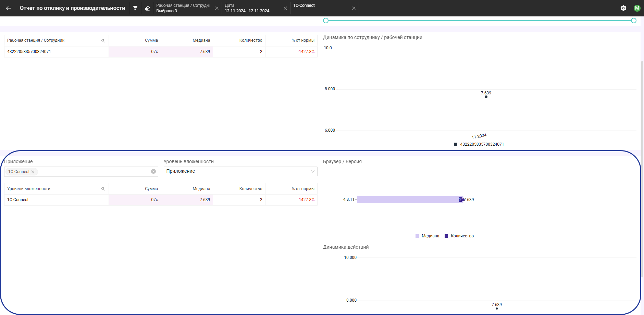Remove the 1C-Connect tag in Приложение field
Screen dimensions: 644x315
point(33,172)
